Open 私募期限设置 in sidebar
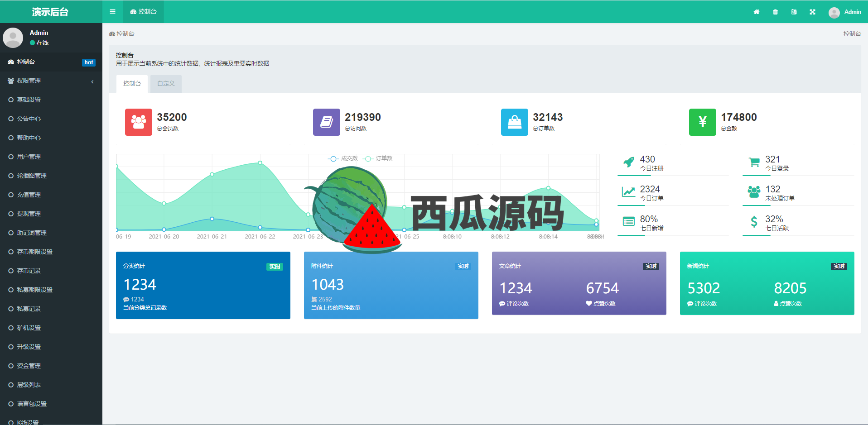Viewport: 868px width, 425px height. coord(51,290)
